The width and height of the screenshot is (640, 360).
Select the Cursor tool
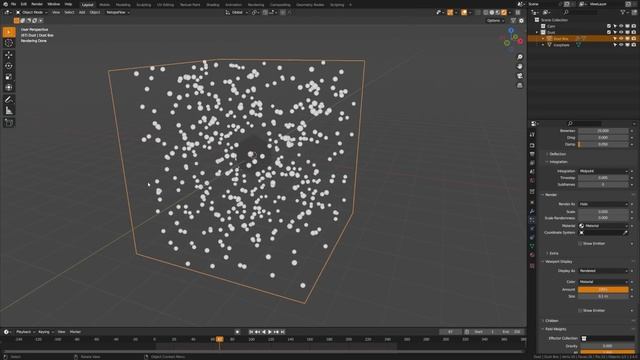[9, 43]
